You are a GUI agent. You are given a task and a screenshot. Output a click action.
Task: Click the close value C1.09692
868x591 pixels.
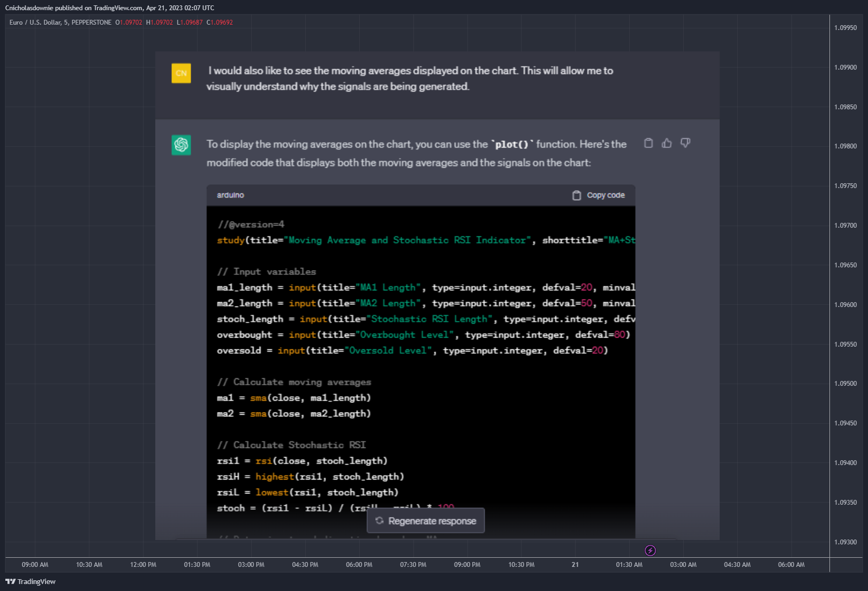tap(220, 23)
